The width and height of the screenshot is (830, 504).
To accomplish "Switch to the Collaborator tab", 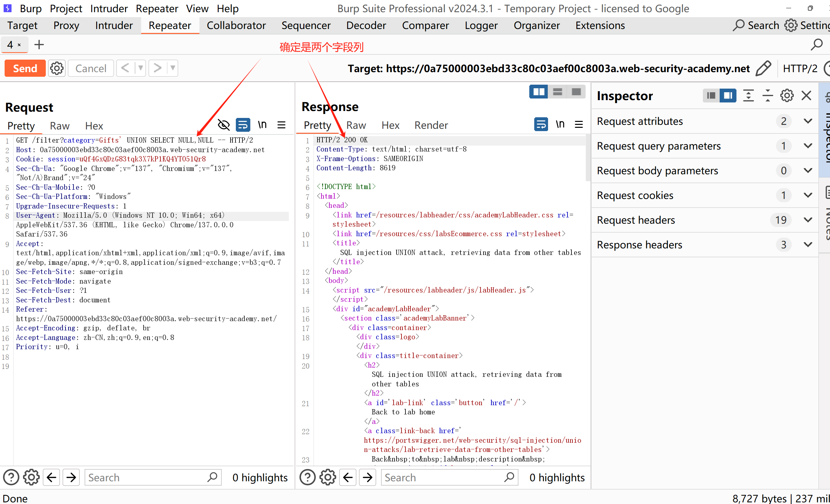I will tap(236, 26).
